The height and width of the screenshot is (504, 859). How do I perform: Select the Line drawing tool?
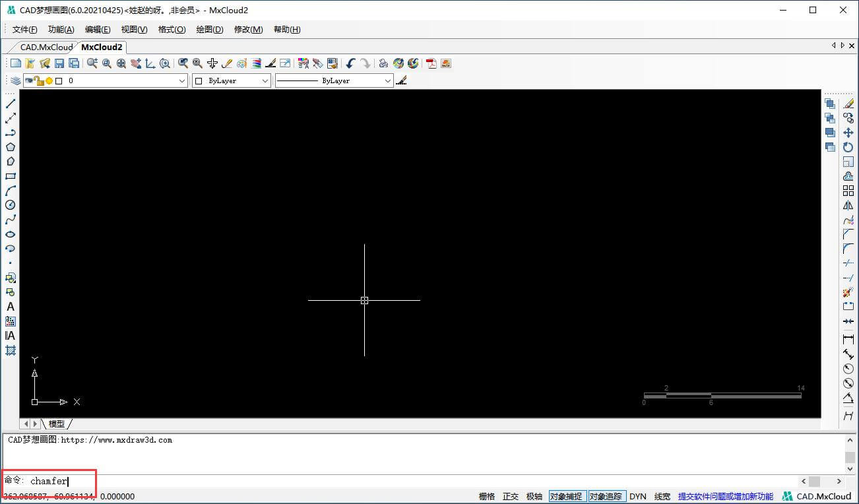[11, 104]
